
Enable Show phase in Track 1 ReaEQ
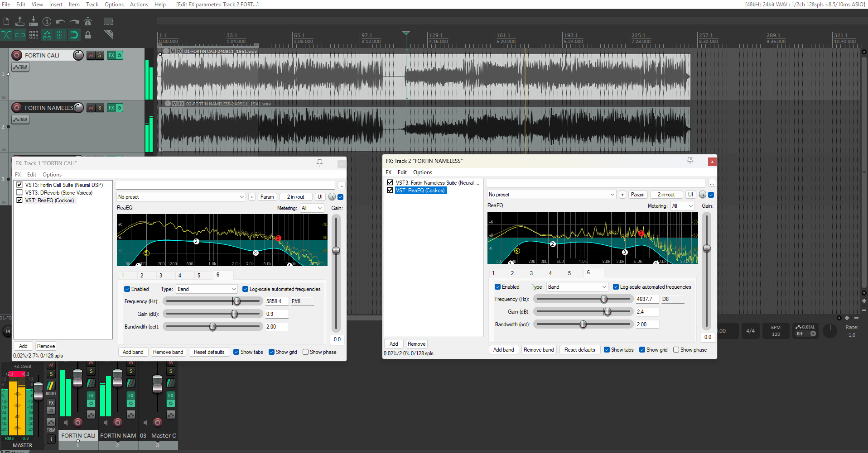tap(306, 352)
